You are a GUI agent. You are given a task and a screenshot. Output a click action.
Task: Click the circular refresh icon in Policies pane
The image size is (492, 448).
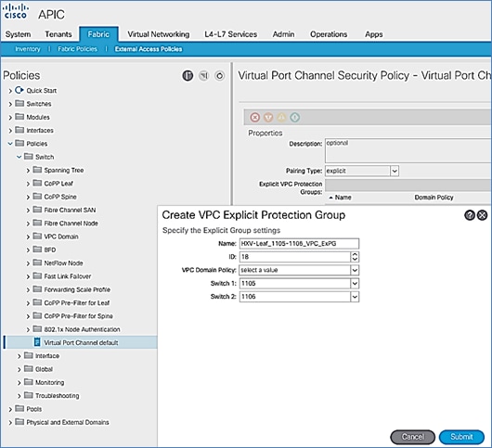[x=220, y=75]
